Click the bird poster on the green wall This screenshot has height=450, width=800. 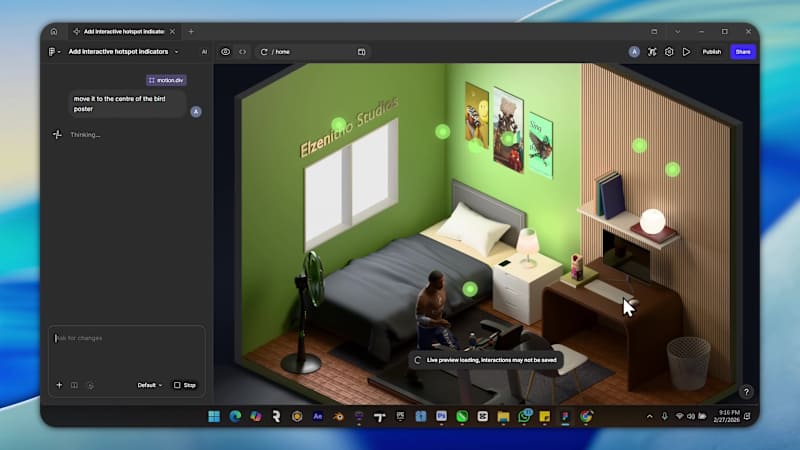click(540, 145)
